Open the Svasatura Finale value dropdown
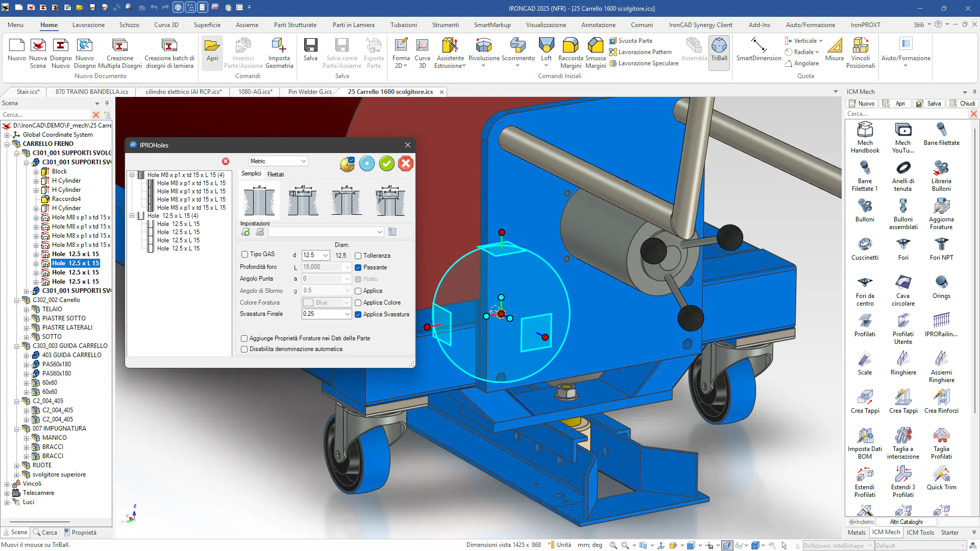The width and height of the screenshot is (980, 551). (x=348, y=314)
